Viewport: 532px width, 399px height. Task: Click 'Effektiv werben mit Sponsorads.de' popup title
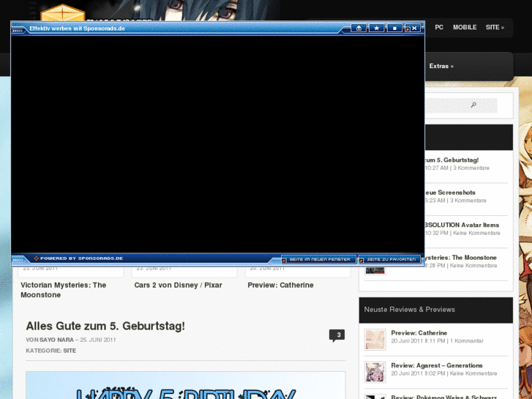click(77, 29)
